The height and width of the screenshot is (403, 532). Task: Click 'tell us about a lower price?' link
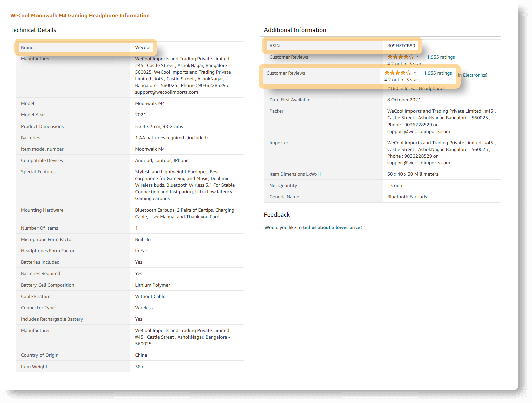[332, 227]
